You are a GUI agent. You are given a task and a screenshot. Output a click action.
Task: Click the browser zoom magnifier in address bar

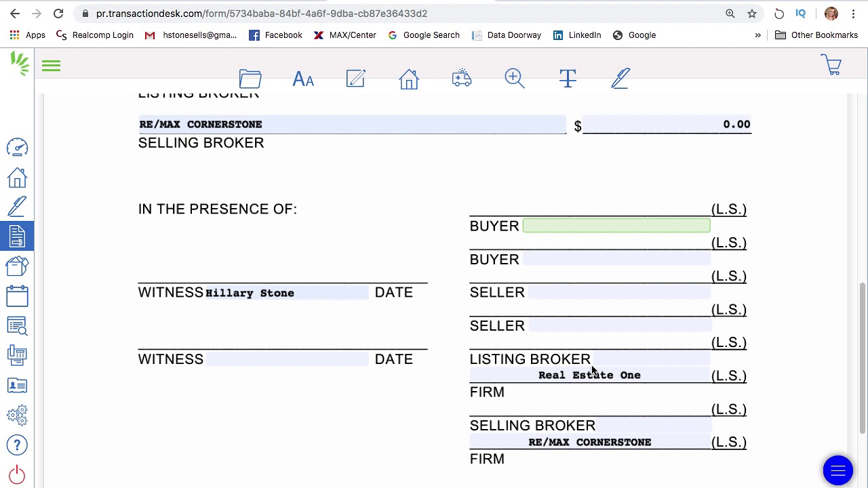pos(730,14)
